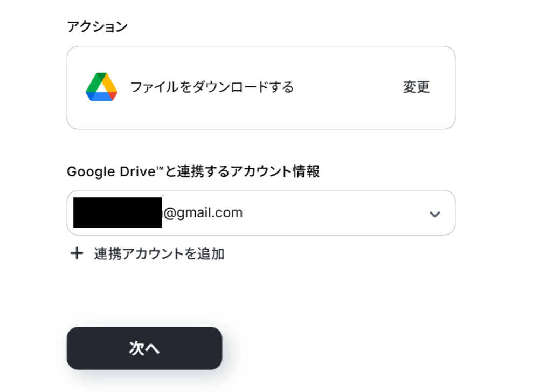533x392 pixels.
Task: Click empty space inside the account combo box
Action: [334, 213]
